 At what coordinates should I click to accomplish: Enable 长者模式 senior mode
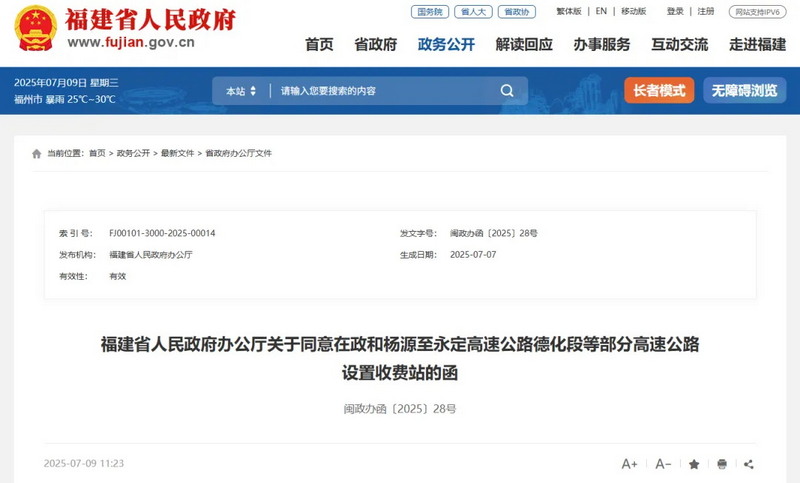659,91
